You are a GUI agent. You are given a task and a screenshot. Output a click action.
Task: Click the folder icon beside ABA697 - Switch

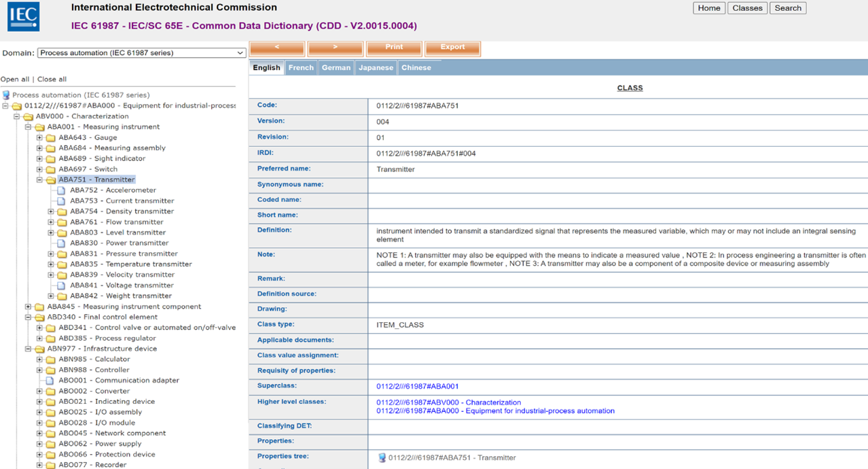[50, 169]
